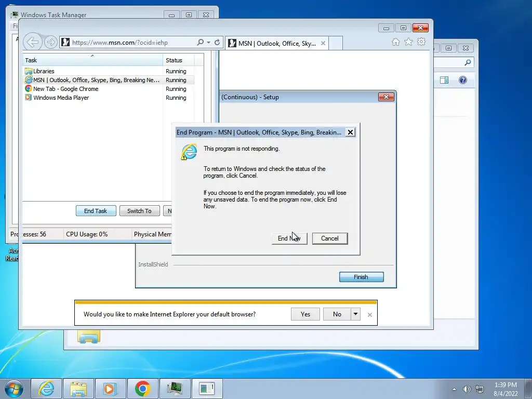Screen dimensions: 532x399
Task: Select the Libraries task row
Action: coord(109,71)
